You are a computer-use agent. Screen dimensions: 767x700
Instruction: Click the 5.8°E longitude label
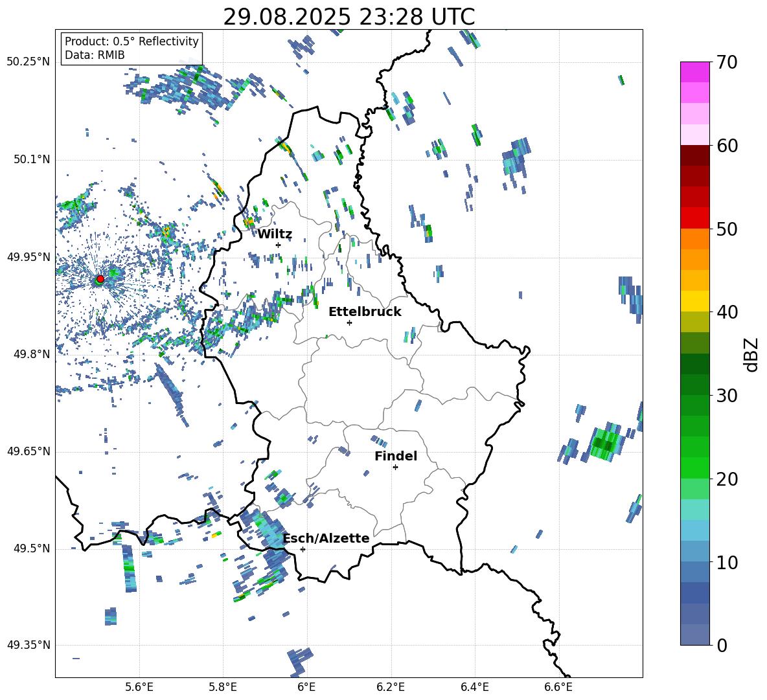[223, 687]
